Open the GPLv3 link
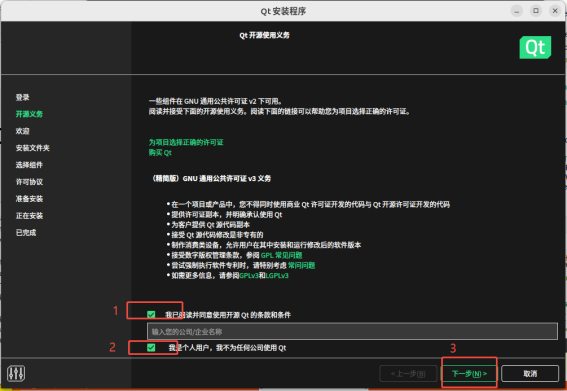The height and width of the screenshot is (391, 567). [249, 276]
